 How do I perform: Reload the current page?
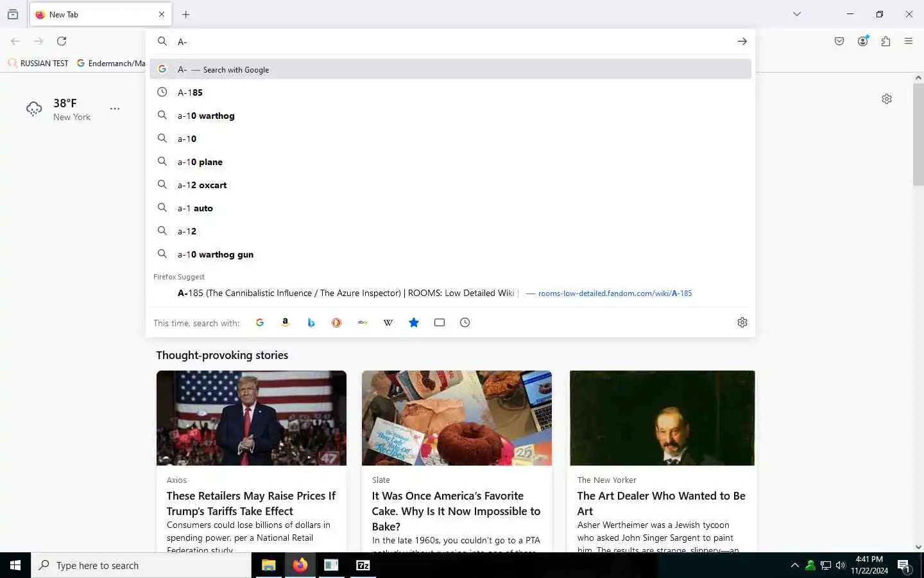[62, 41]
